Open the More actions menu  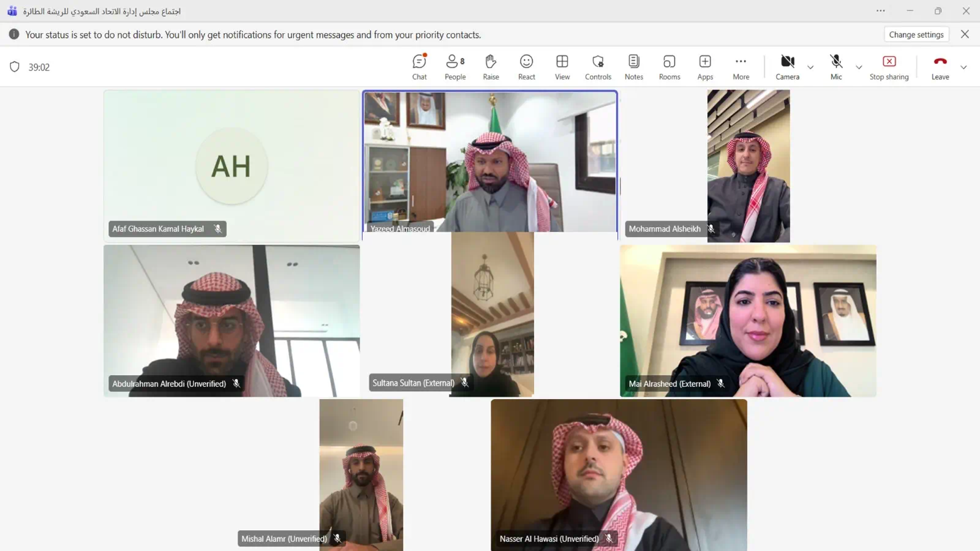(741, 67)
